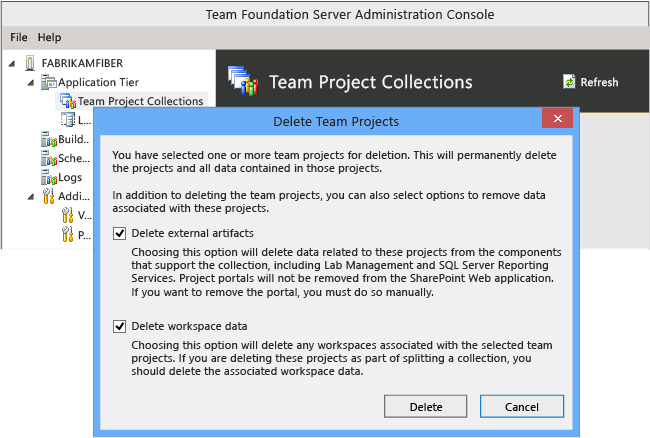650x438 pixels.
Task: Click the Team Foundation Server Administration Console title
Action: pyautogui.click(x=350, y=15)
